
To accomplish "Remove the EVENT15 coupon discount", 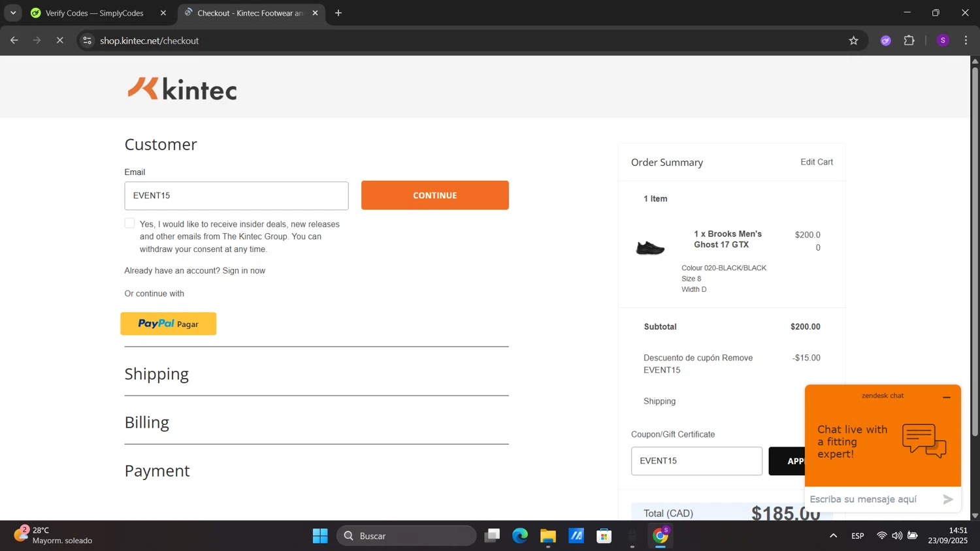I will [x=737, y=358].
